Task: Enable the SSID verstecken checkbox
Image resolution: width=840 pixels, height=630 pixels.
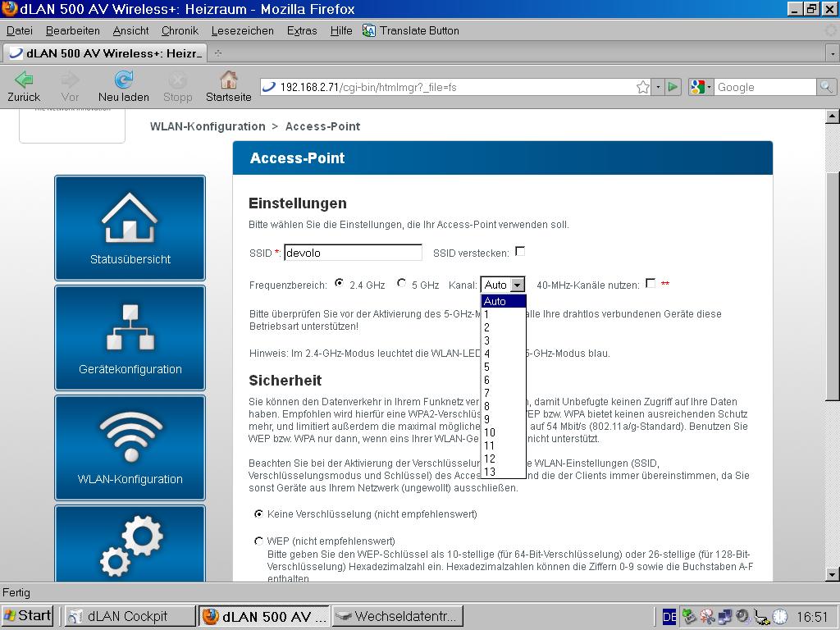Action: pyautogui.click(x=519, y=251)
